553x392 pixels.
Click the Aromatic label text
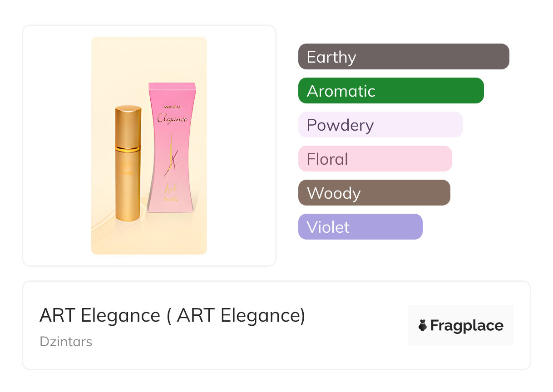point(341,91)
